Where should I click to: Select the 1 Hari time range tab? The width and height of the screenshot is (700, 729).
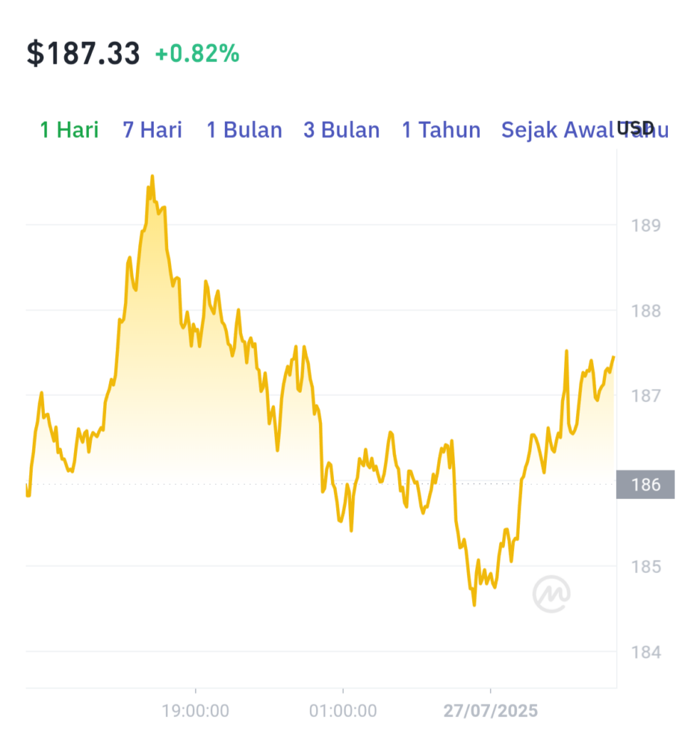pyautogui.click(x=69, y=130)
